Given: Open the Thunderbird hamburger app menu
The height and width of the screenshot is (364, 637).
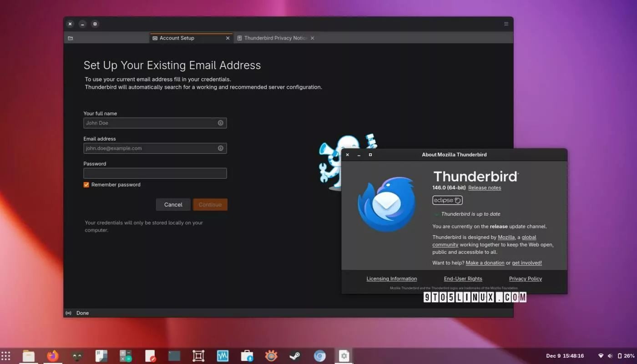Looking at the screenshot, I should point(506,24).
